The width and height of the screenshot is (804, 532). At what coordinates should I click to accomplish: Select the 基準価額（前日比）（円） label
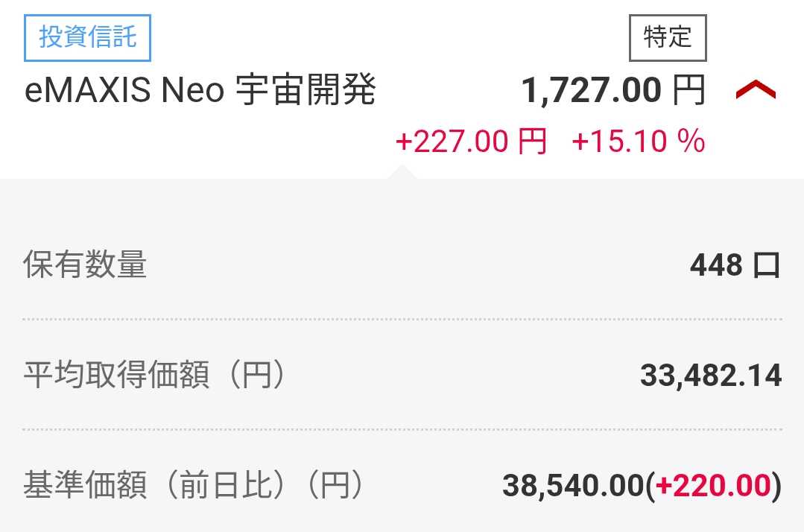point(194,486)
